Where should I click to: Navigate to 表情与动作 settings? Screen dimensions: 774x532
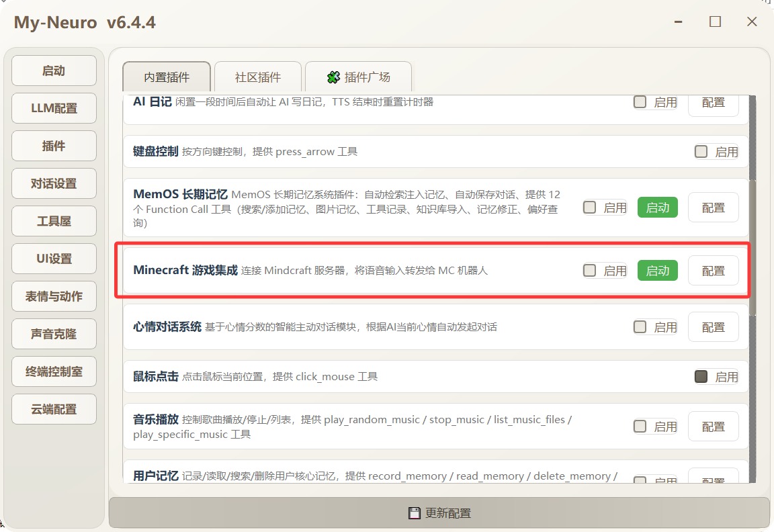click(54, 296)
